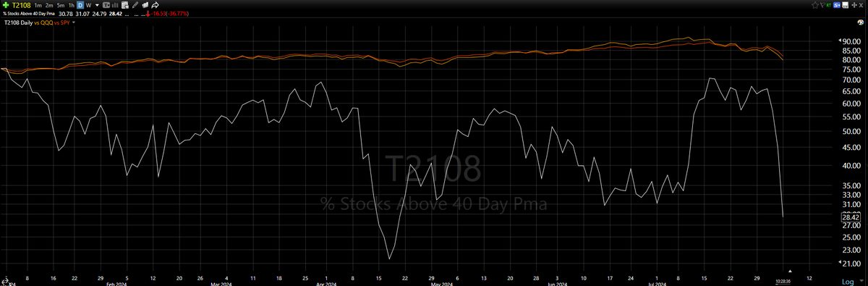Switch chart to 5m timeframe
The height and width of the screenshot is (286, 868).
click(x=61, y=5)
